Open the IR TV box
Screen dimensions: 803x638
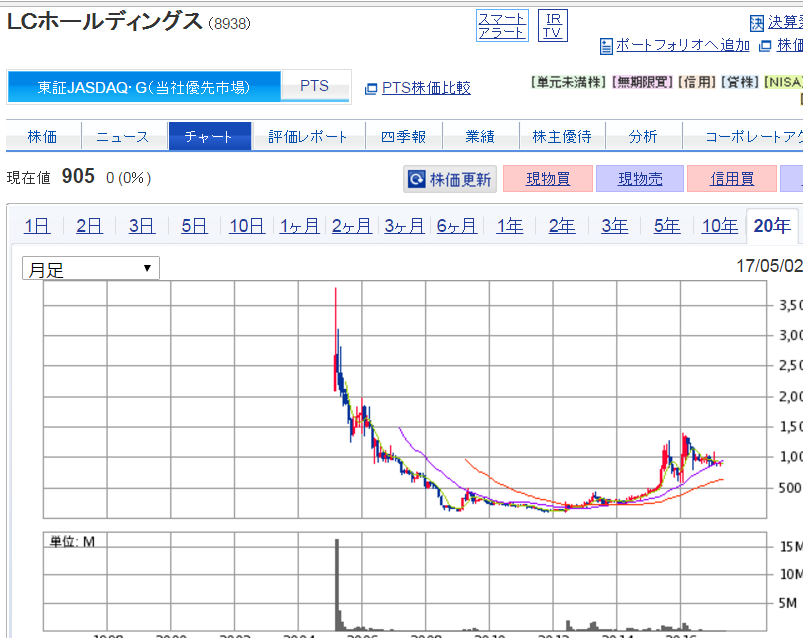552,25
